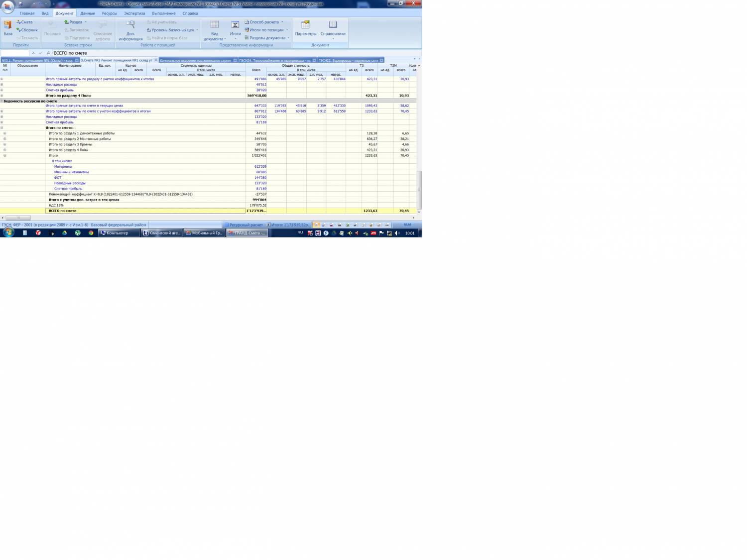Switch to the Выполнение ribbon tab
747x560 pixels.
(x=164, y=13)
